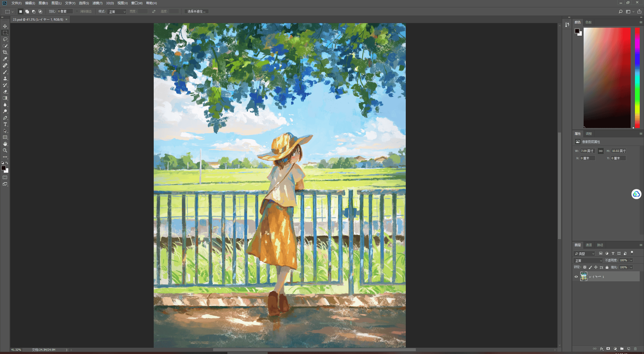Open the marquee tool preset picker arrow
The image size is (644, 354).
[x=13, y=12]
